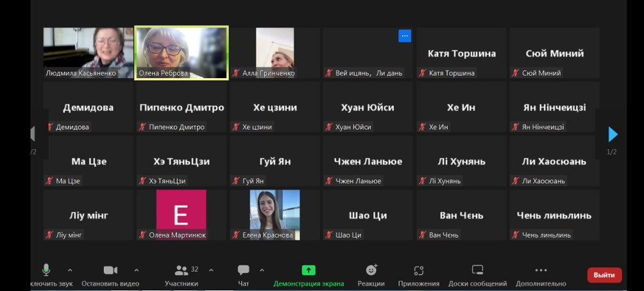
Task: Expand participants options arrow next to Участники
Action: point(211,270)
